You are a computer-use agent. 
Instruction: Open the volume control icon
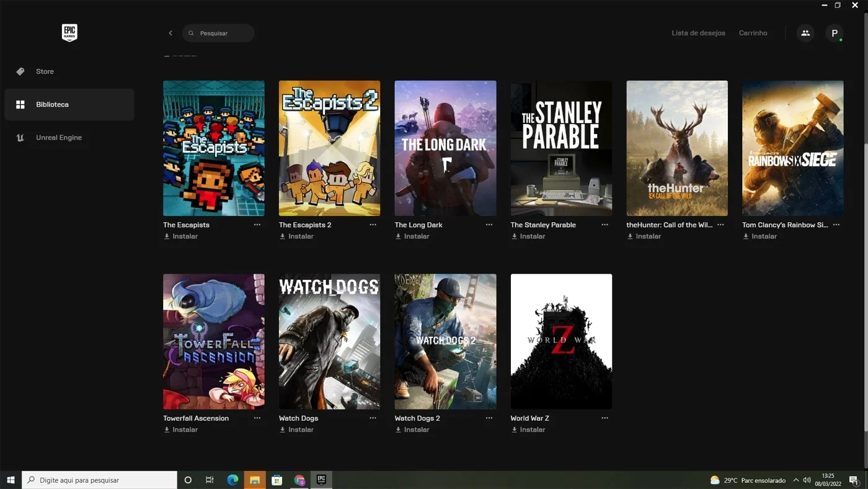(x=807, y=480)
